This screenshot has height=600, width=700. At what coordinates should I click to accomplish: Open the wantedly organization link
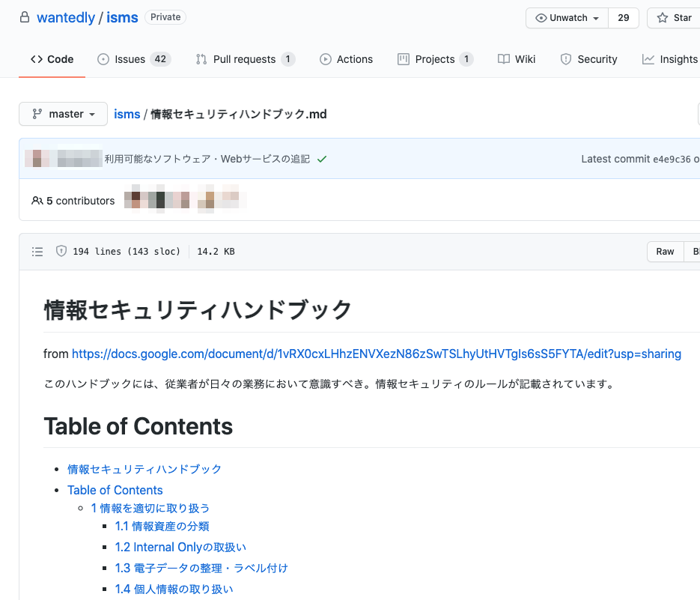pos(66,17)
